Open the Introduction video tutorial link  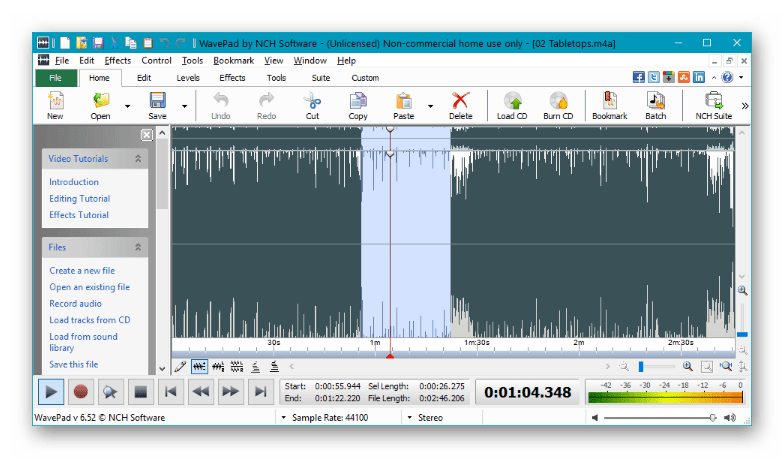click(74, 182)
